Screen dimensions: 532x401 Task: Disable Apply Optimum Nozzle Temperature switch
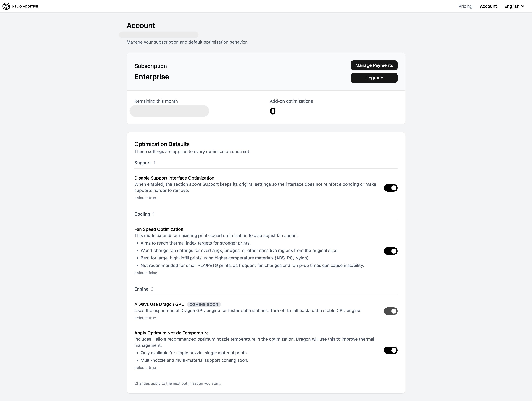point(390,350)
